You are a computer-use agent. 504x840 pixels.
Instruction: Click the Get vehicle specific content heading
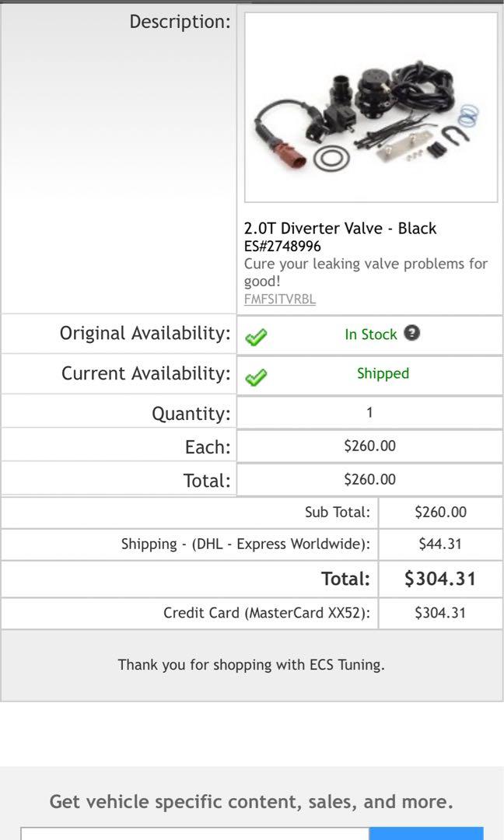[x=251, y=801]
